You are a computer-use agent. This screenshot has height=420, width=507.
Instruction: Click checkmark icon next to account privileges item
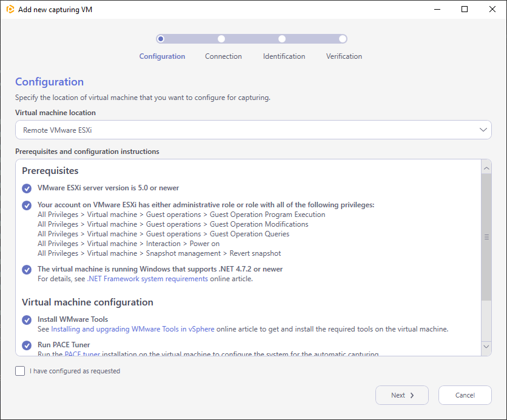27,205
